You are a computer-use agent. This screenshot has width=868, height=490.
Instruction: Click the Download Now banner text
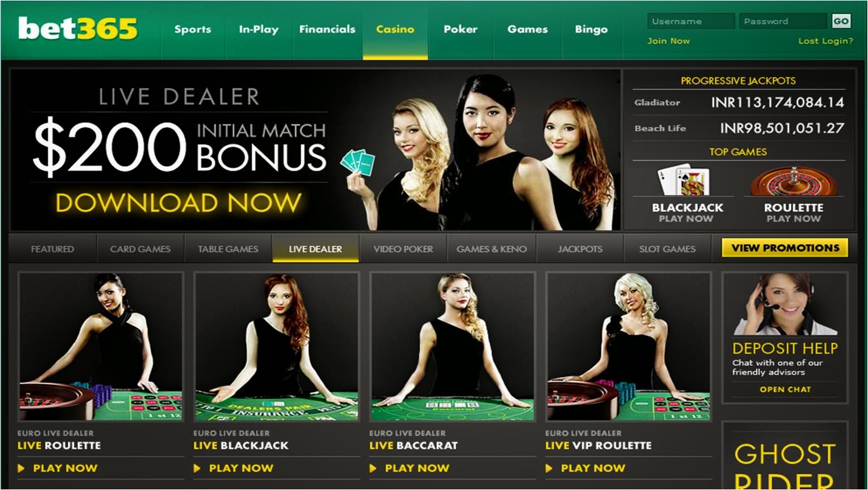(x=178, y=203)
